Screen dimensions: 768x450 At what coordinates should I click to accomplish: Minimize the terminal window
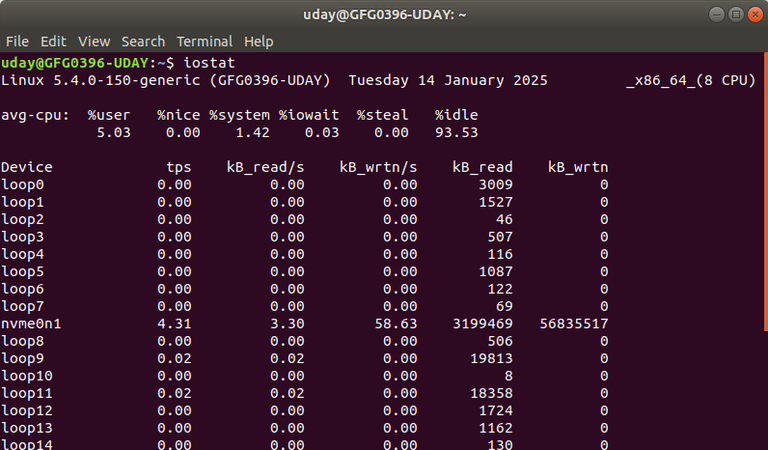click(x=717, y=14)
